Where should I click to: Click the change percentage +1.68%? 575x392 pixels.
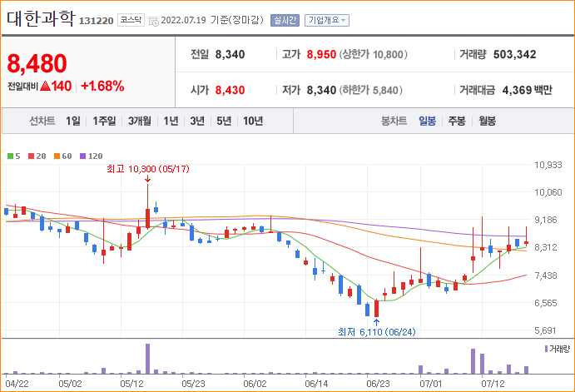click(x=102, y=87)
